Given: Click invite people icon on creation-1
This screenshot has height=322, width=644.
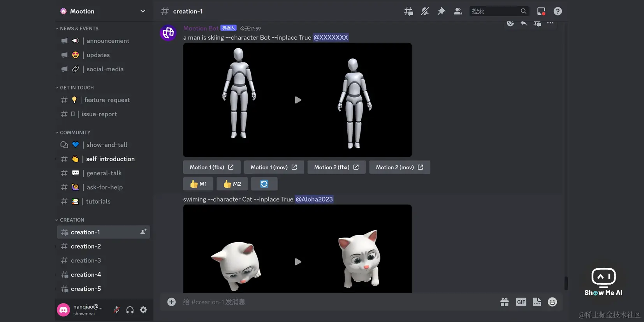Looking at the screenshot, I should 143,232.
